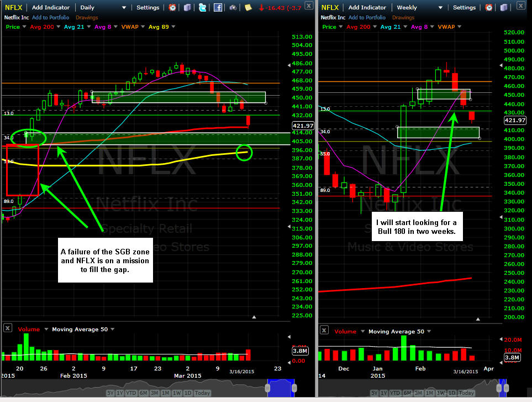532x402 pixels.
Task: Click NFLX ticker symbol in Daily chart
Action: 14,8
